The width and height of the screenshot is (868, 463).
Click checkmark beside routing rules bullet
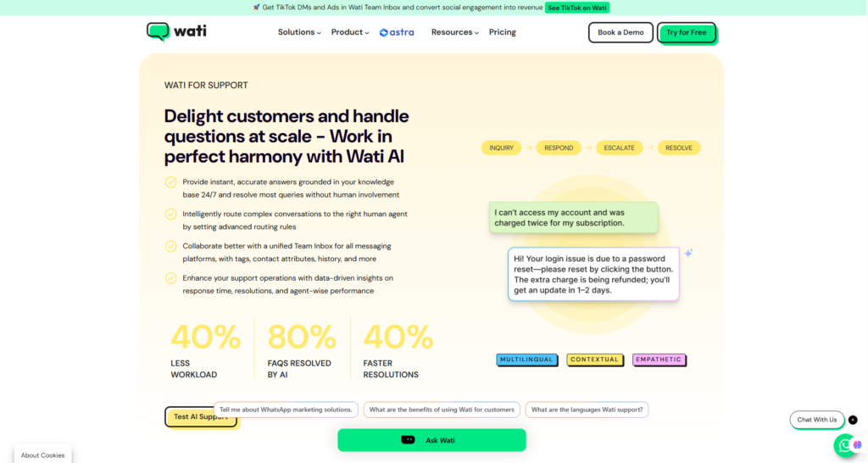click(x=170, y=215)
